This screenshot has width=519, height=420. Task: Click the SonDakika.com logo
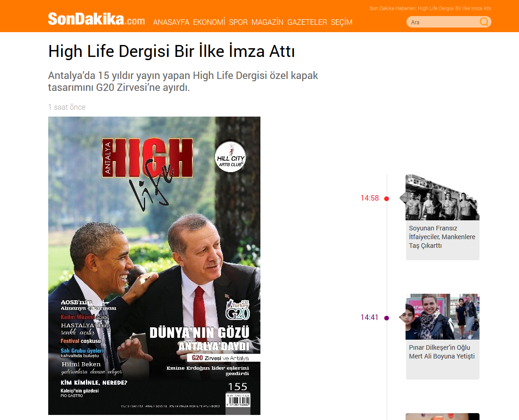[x=96, y=19]
